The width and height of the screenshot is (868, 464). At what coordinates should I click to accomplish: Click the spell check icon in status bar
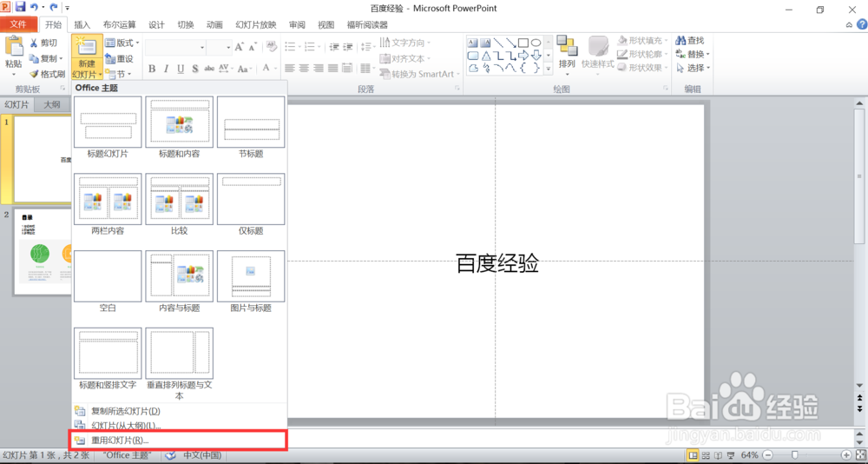pyautogui.click(x=170, y=455)
